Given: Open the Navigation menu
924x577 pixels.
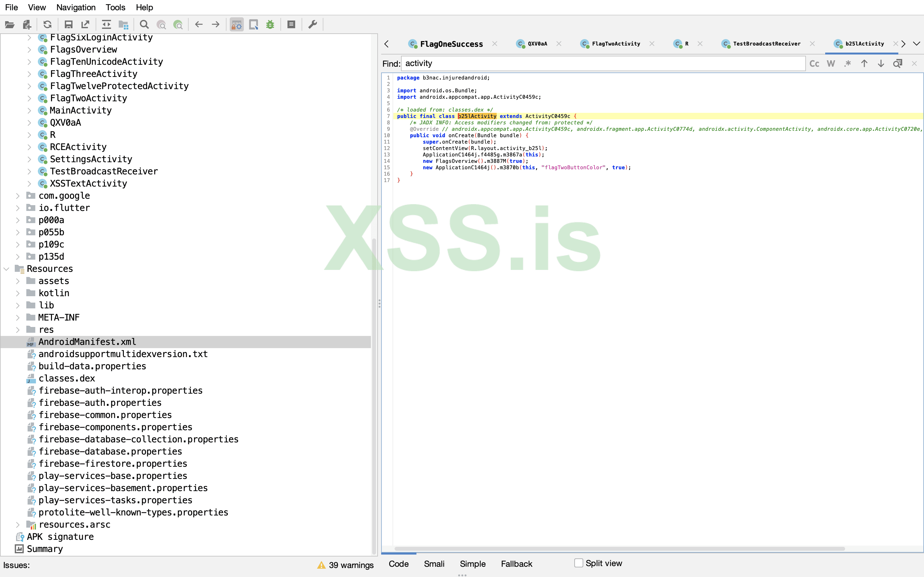Looking at the screenshot, I should click(76, 7).
